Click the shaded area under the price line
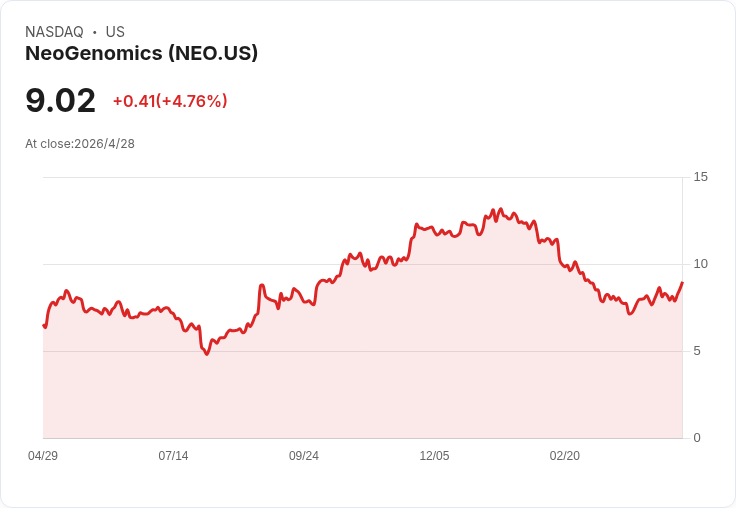 point(400,370)
